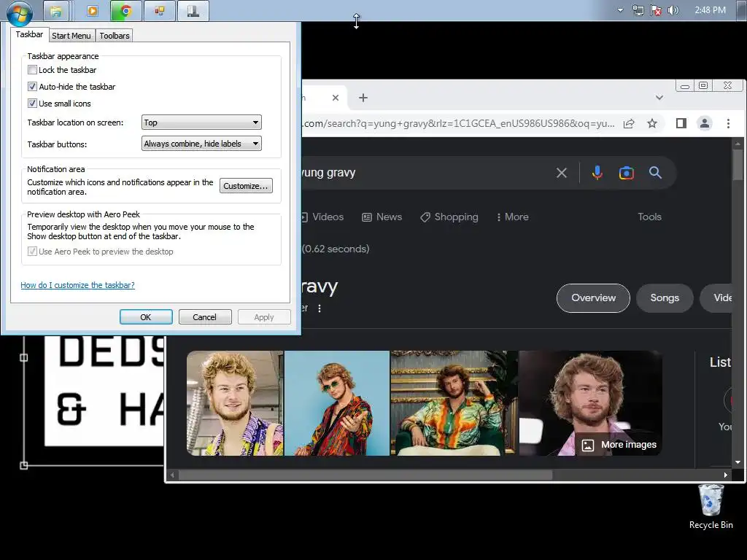The image size is (747, 560).
Task: Select the Overview chip
Action: 593,298
